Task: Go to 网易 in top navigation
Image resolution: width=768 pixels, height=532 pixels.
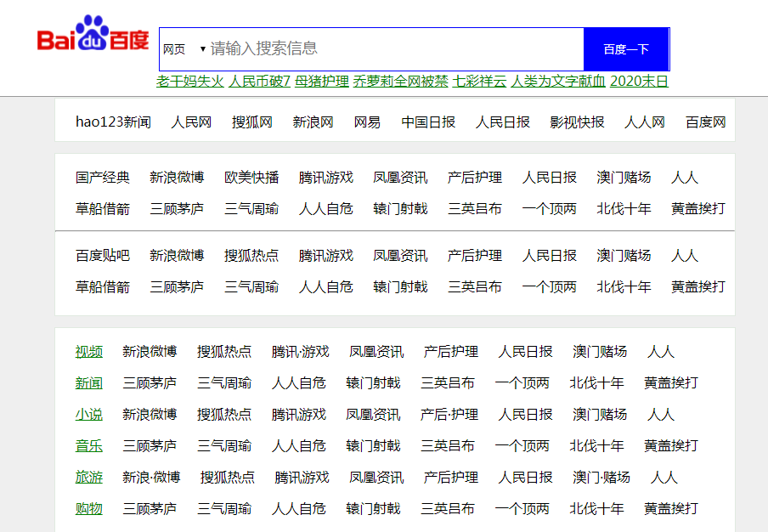Action: [367, 122]
